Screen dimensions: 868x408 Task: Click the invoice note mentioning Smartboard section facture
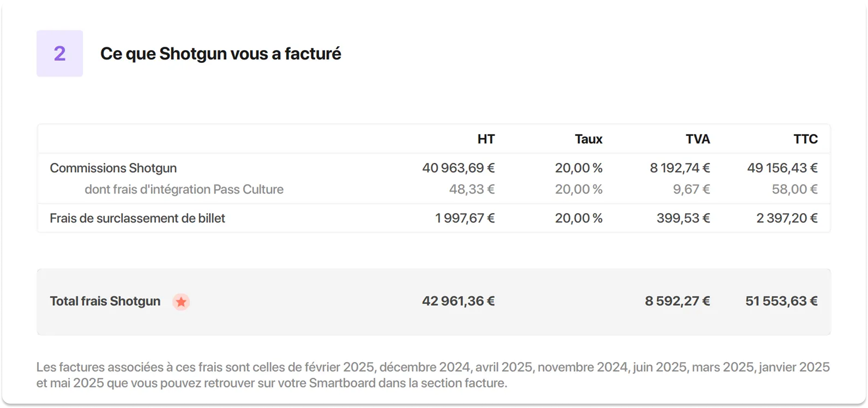[x=433, y=375]
